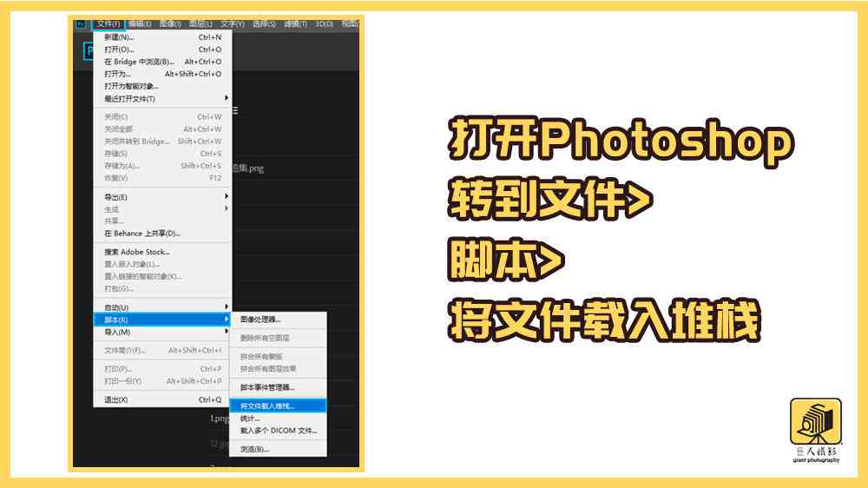Image resolution: width=868 pixels, height=488 pixels.
Task: Open the 滤镜(T) menu
Action: click(x=296, y=24)
